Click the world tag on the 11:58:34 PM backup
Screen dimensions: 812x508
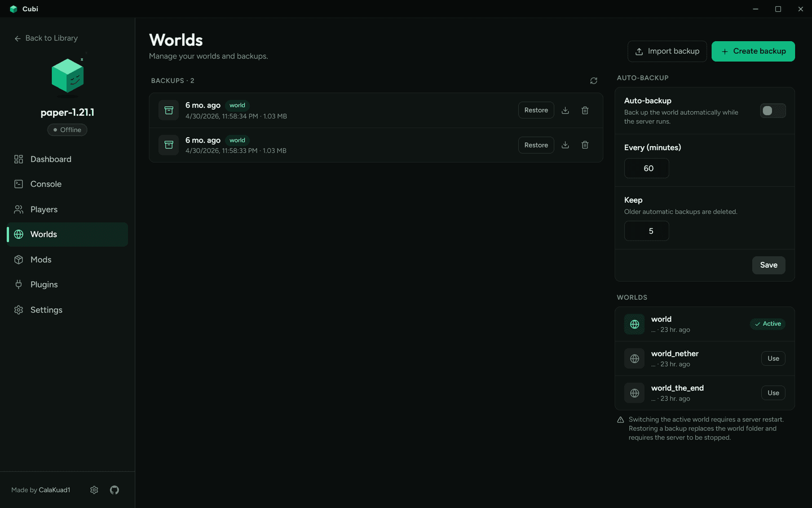(x=237, y=106)
